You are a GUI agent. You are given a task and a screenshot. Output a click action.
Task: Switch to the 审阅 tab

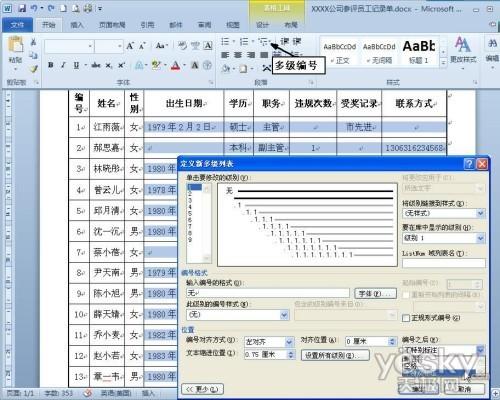tap(204, 25)
